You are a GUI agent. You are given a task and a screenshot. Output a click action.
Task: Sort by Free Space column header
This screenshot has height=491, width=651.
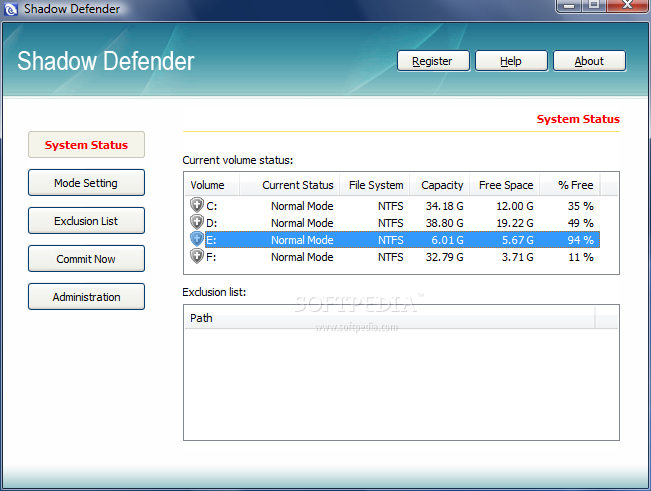click(x=504, y=185)
